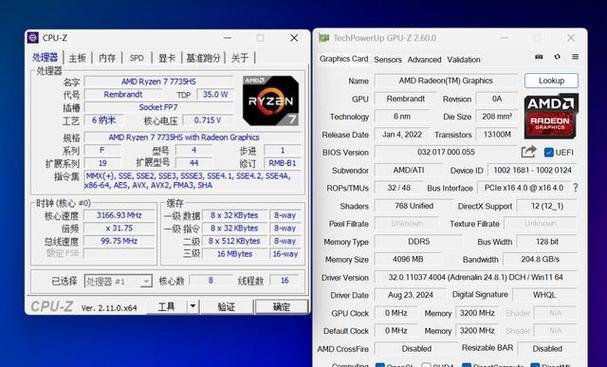
Task: Click the DirectX Support value 12 (12_1)
Action: click(547, 206)
